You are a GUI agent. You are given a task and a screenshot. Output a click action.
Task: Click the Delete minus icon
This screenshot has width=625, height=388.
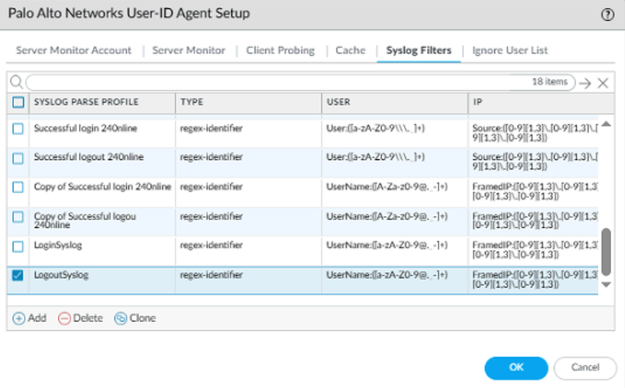(x=64, y=318)
